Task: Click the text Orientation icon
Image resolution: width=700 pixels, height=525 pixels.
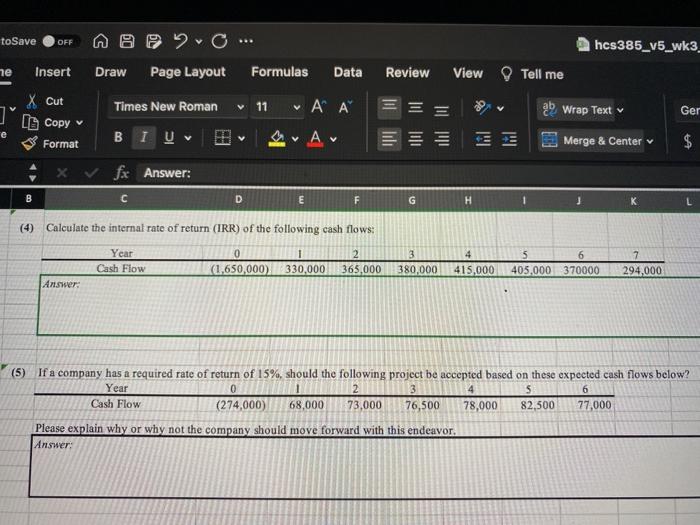Action: pos(483,108)
